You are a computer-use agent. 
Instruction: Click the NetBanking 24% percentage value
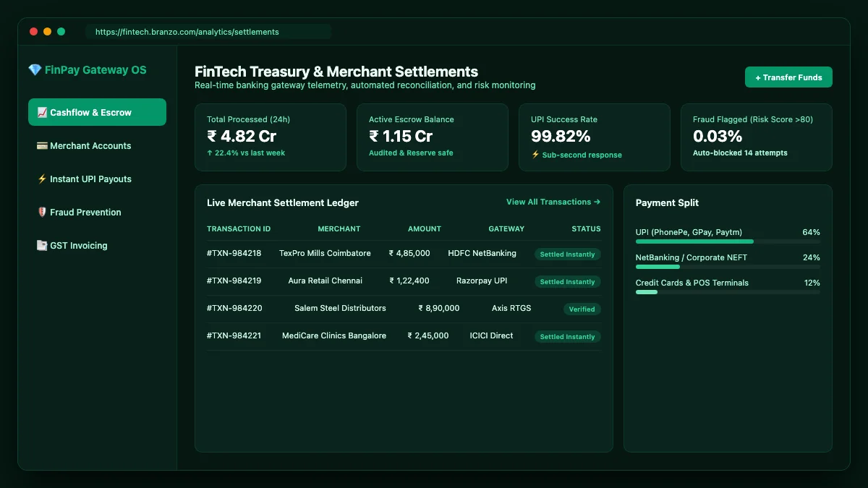pos(812,258)
